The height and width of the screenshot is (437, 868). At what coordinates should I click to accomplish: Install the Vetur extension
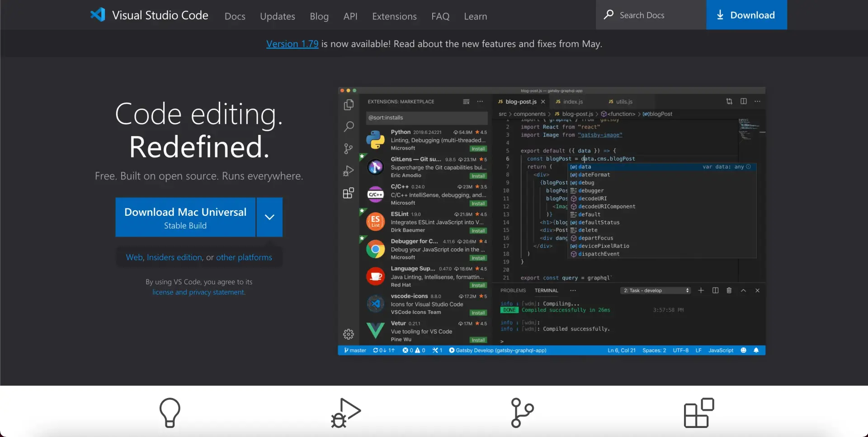(478, 340)
